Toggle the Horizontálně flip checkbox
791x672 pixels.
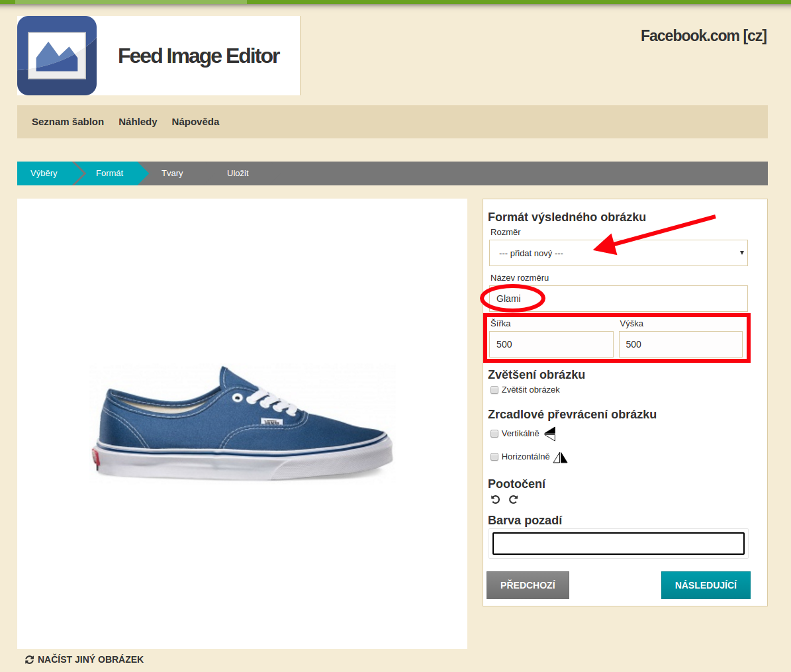point(494,457)
